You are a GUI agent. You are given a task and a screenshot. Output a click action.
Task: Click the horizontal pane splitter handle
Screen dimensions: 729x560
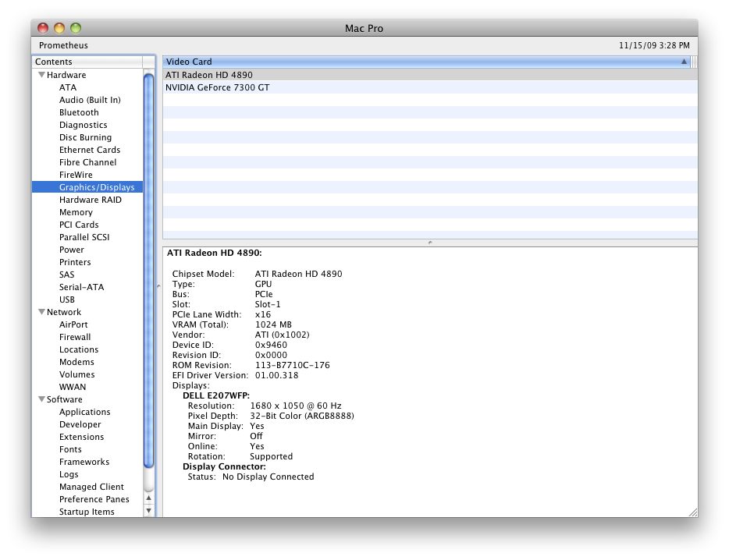(x=430, y=243)
